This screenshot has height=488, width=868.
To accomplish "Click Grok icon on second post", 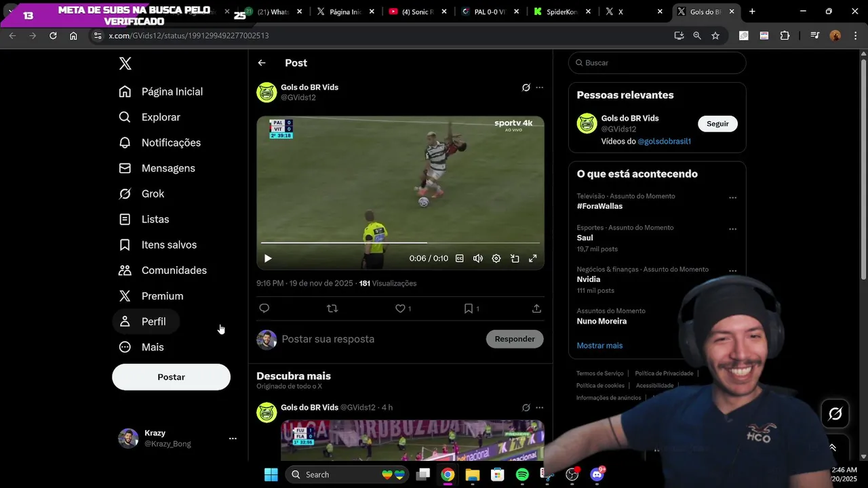I will point(526,407).
